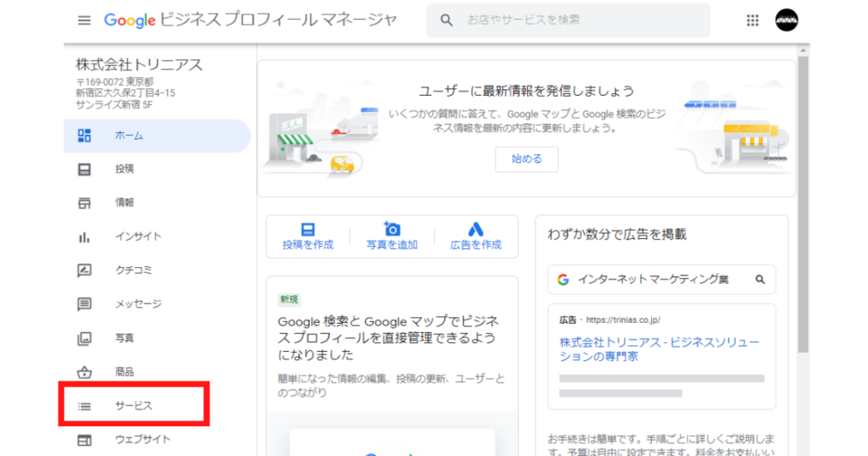Click the ホーム dashboard icon
Screen dimensions: 868x456
coord(84,136)
